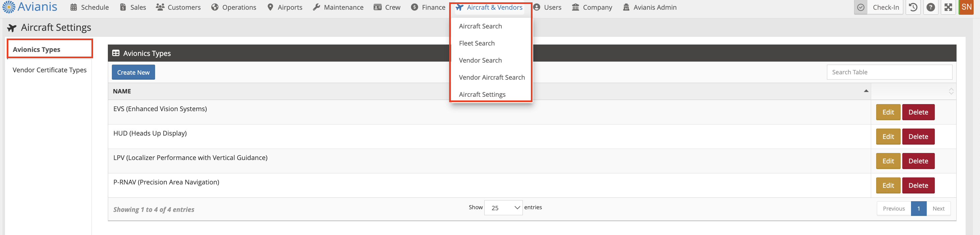Open the Schedule menu

tap(89, 7)
